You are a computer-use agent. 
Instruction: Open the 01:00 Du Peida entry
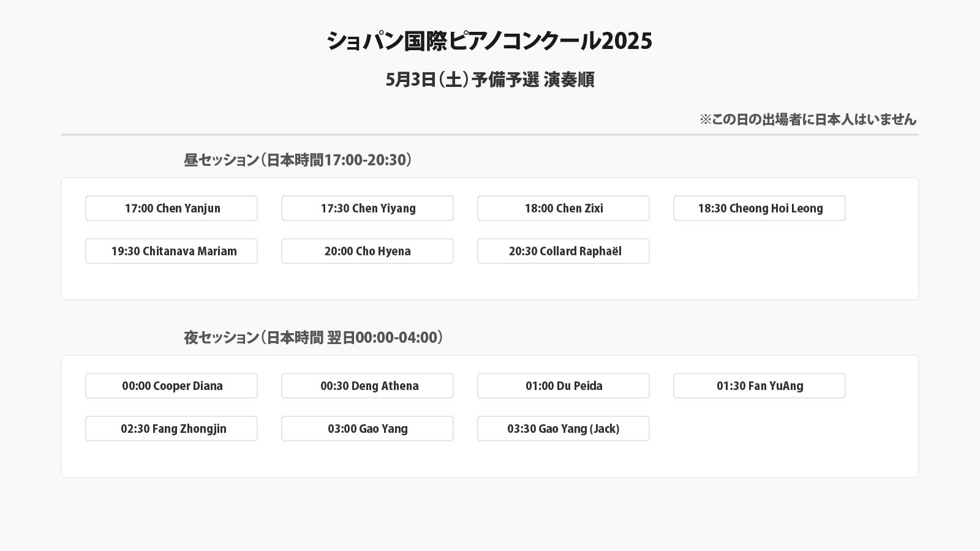click(x=563, y=386)
